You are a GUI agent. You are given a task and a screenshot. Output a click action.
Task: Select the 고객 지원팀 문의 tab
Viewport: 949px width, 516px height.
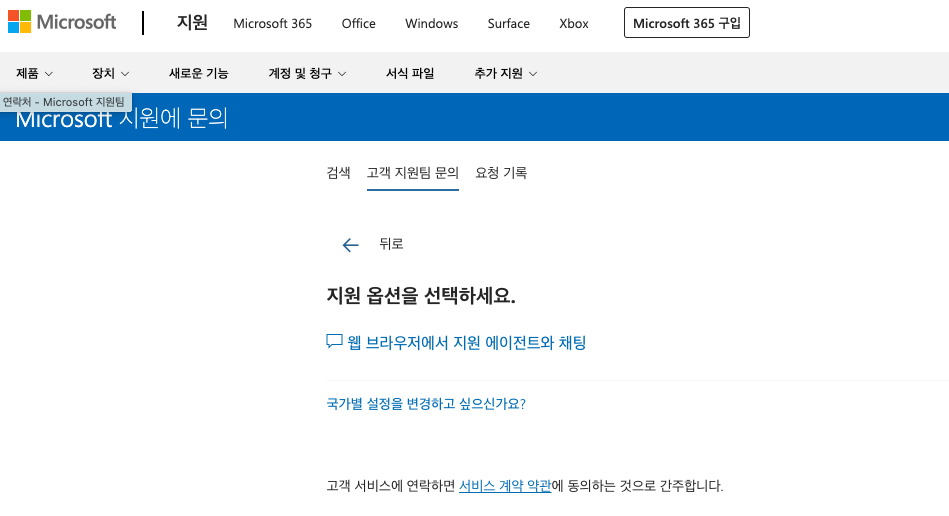[413, 173]
